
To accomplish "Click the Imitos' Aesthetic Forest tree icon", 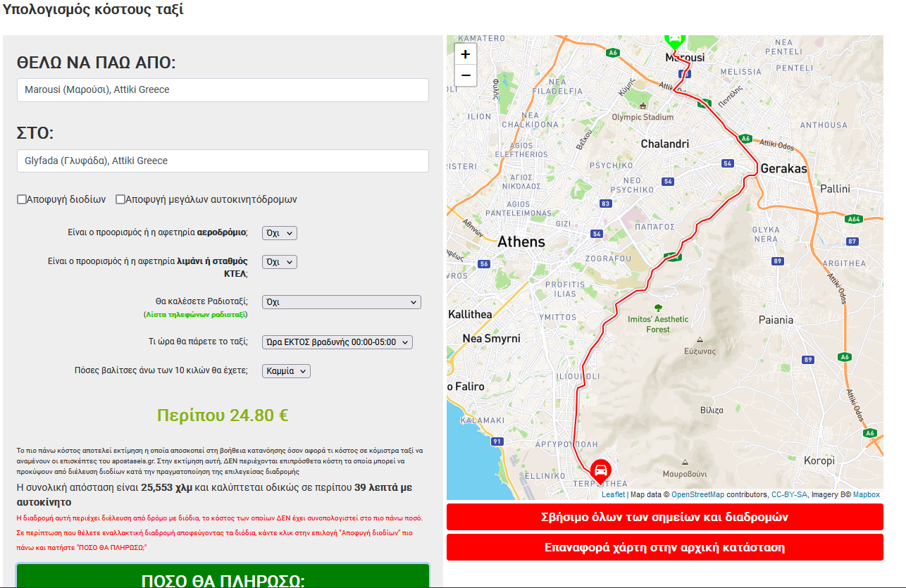I will [x=658, y=308].
